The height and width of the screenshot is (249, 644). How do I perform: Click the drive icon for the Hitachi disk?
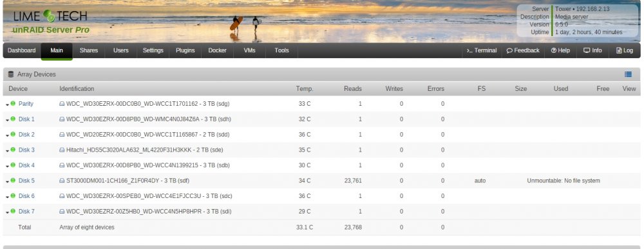click(62, 150)
